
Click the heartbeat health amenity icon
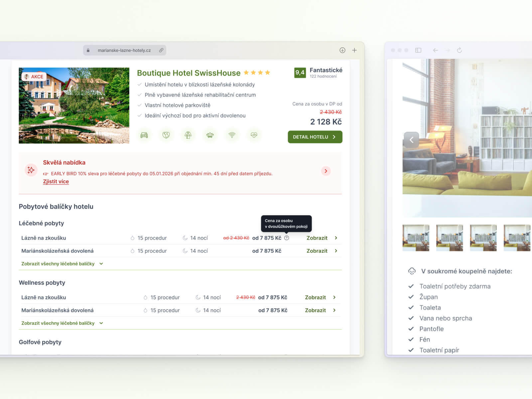pyautogui.click(x=254, y=135)
